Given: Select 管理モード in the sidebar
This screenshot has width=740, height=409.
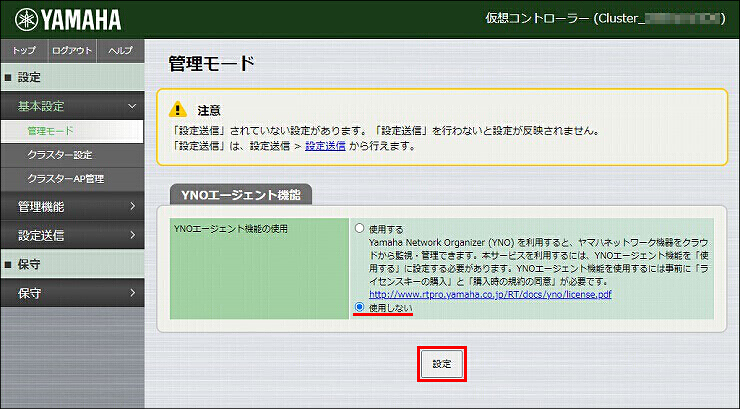Looking at the screenshot, I should click(x=73, y=131).
